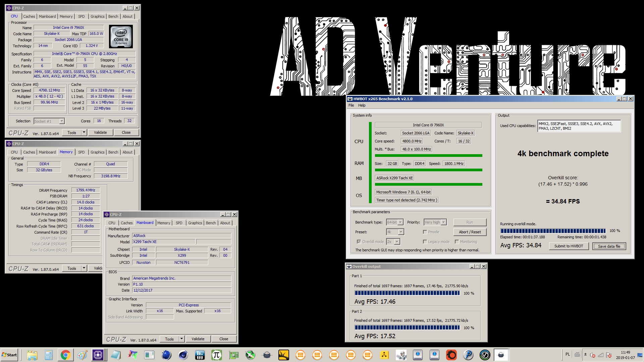
Task: Expand Tools arrow in the Mainboard tab window
Action: tap(182, 339)
